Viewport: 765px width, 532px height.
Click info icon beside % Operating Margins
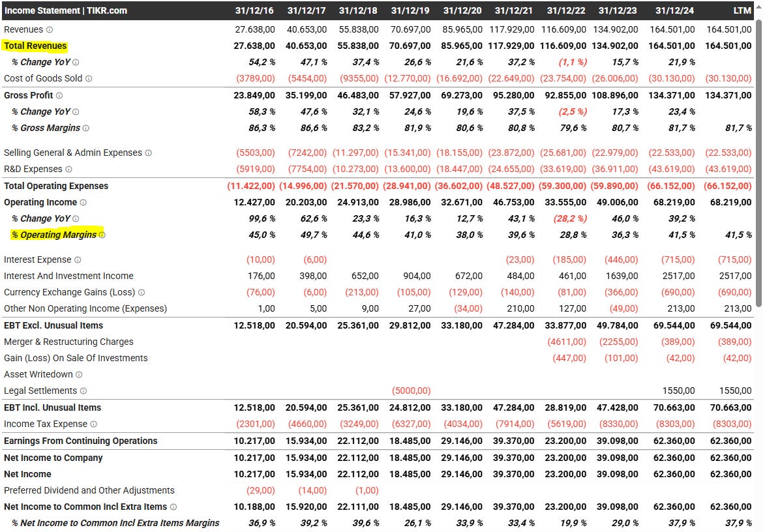[x=102, y=235]
